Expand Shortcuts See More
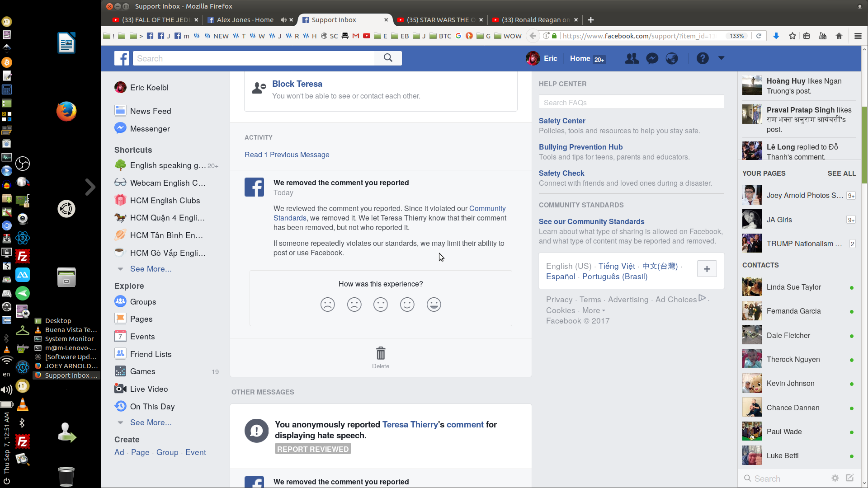Viewport: 868px width, 488px height. (x=151, y=269)
